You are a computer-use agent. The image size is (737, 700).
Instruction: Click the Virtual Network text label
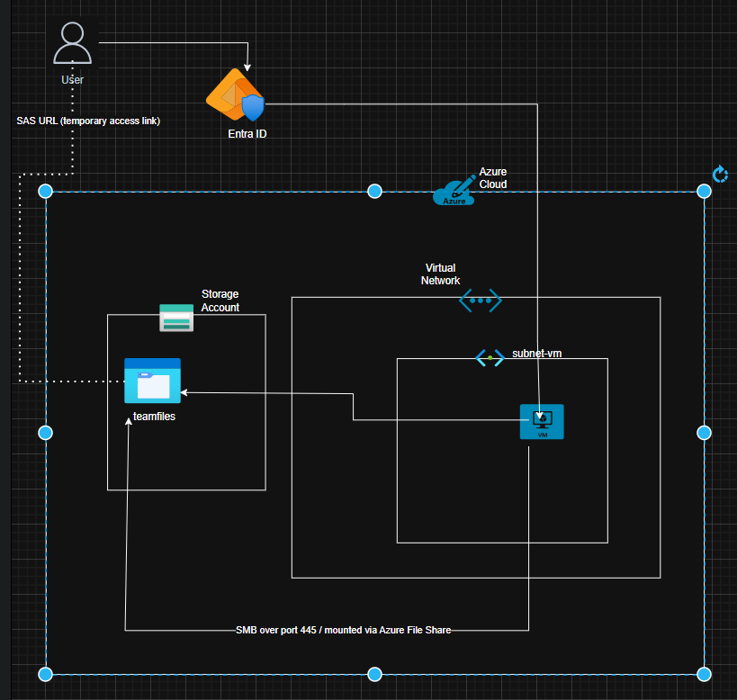pyautogui.click(x=440, y=274)
